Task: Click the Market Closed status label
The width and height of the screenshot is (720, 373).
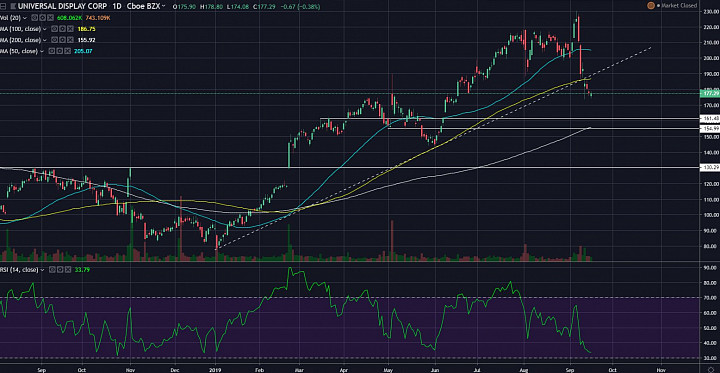Action: pyautogui.click(x=679, y=6)
